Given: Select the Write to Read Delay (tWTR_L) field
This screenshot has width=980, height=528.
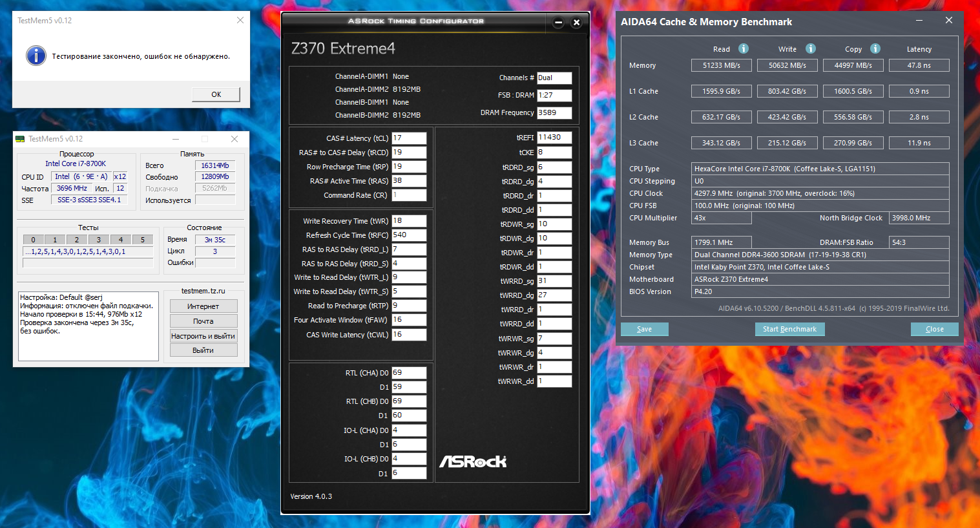Looking at the screenshot, I should [x=409, y=277].
